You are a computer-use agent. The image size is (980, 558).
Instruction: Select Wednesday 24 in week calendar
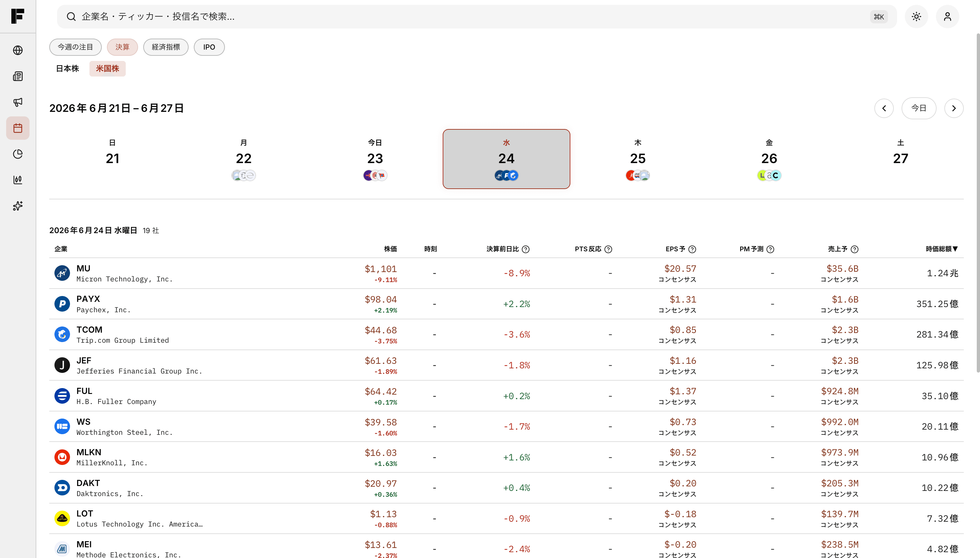506,159
